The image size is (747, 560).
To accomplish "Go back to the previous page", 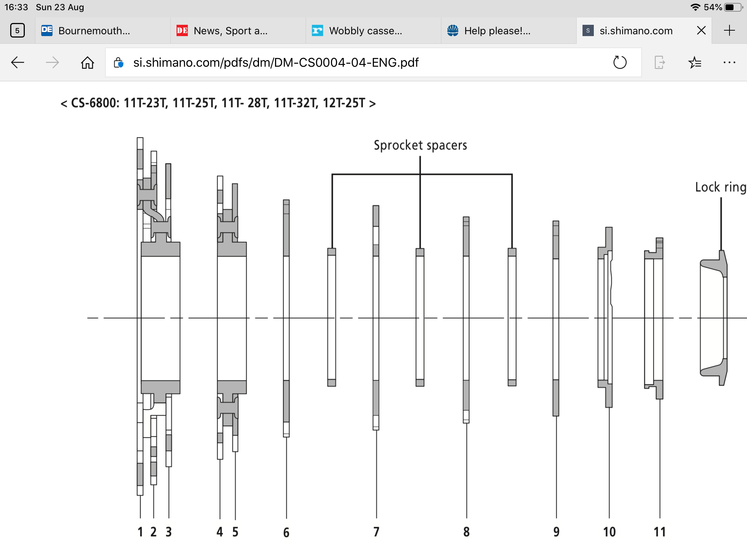I will (18, 63).
